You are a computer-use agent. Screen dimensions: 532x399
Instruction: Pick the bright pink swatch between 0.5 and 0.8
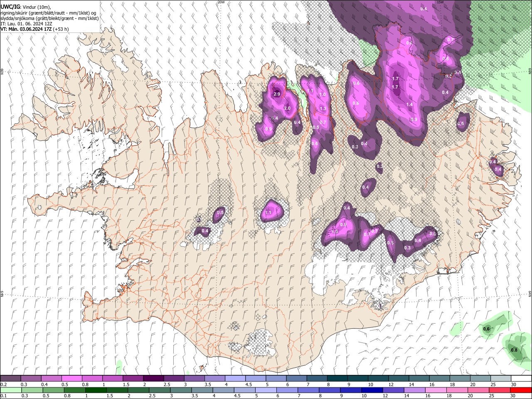pyautogui.click(x=72, y=379)
